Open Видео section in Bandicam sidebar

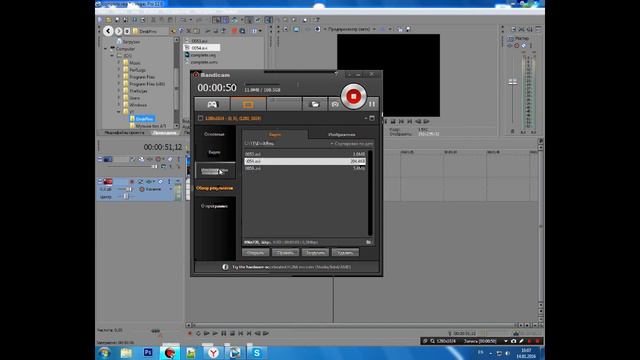pyautogui.click(x=214, y=152)
